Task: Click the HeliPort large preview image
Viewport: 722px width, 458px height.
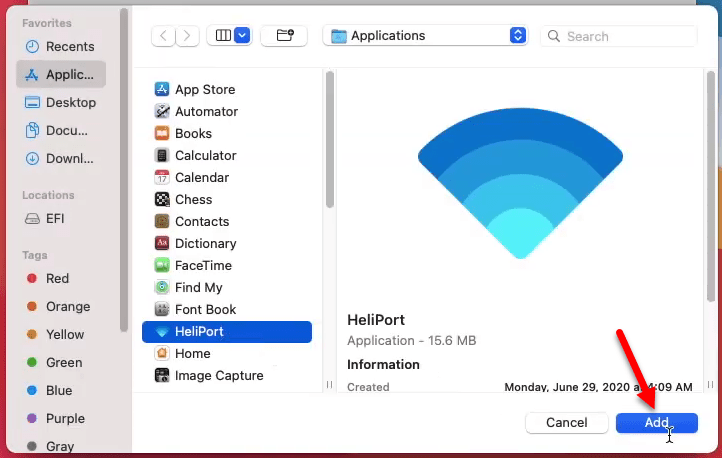Action: (520, 183)
